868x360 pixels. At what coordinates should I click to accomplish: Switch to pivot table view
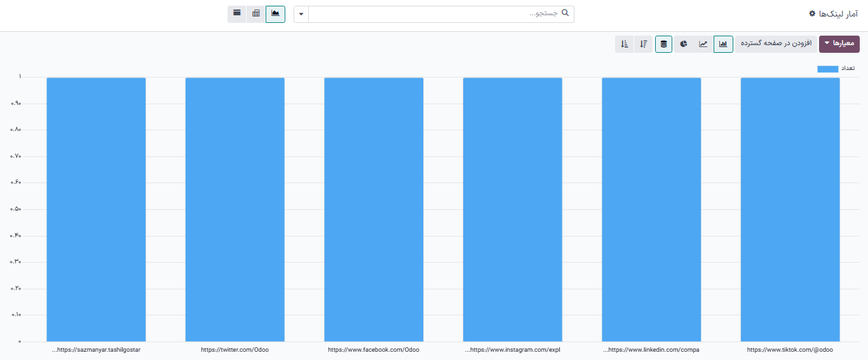[x=256, y=13]
